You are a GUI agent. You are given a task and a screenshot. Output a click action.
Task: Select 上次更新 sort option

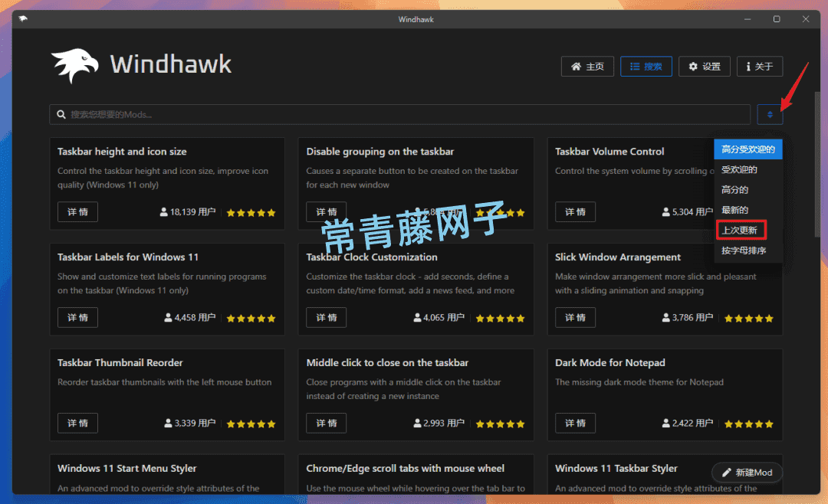748,230
